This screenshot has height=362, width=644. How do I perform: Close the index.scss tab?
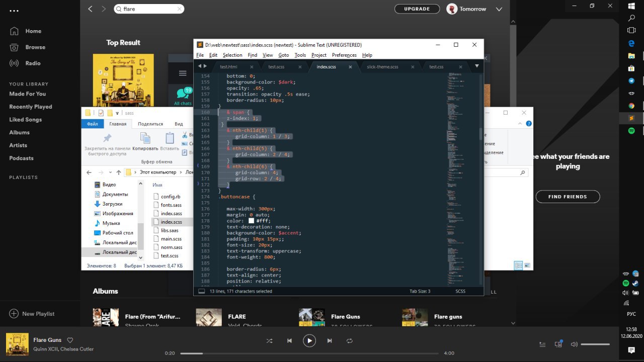pos(350,66)
